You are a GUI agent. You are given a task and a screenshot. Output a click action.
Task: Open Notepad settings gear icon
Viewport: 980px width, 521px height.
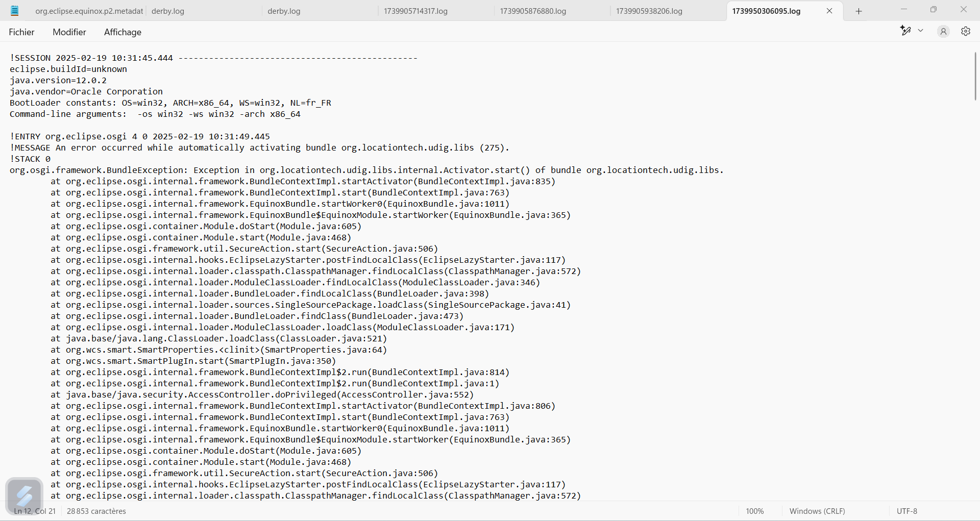(965, 32)
